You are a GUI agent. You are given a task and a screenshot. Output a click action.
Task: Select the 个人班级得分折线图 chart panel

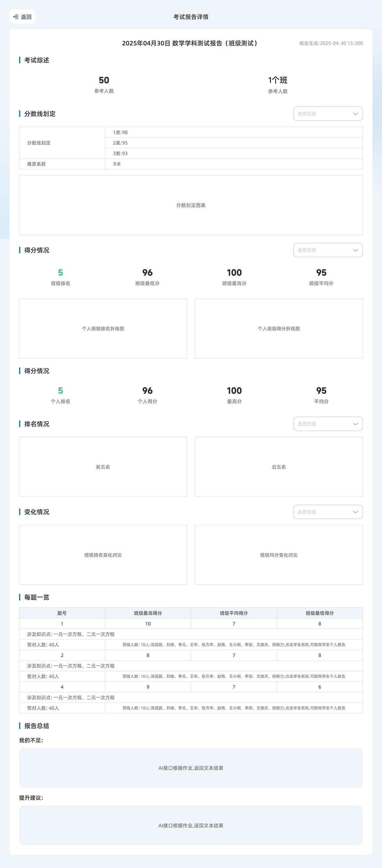[x=279, y=328]
